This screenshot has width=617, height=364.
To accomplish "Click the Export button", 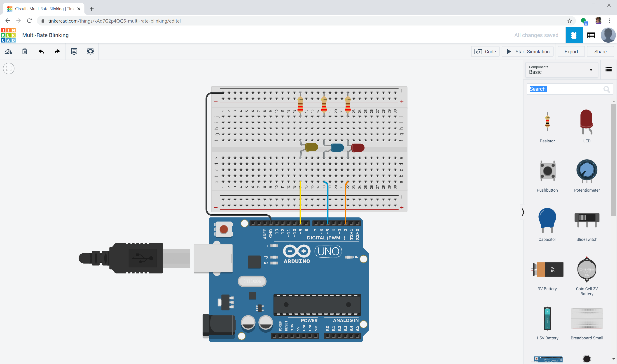I will coord(571,52).
